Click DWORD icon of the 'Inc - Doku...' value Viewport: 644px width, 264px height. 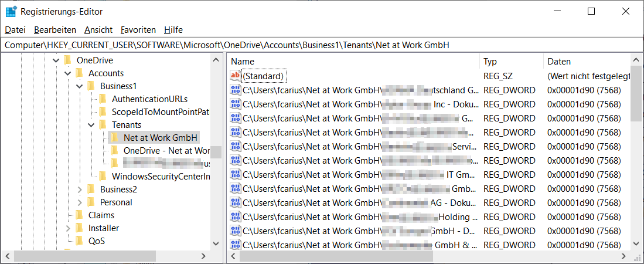point(236,104)
